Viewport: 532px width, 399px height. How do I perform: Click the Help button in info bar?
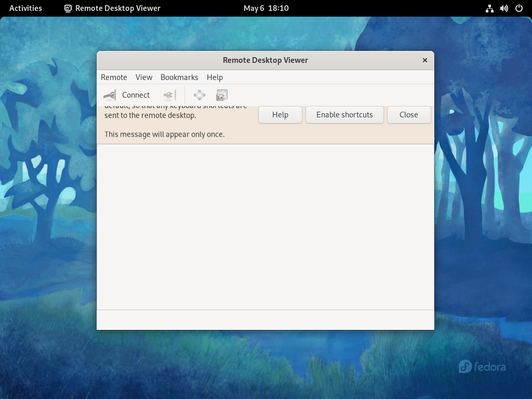click(280, 115)
